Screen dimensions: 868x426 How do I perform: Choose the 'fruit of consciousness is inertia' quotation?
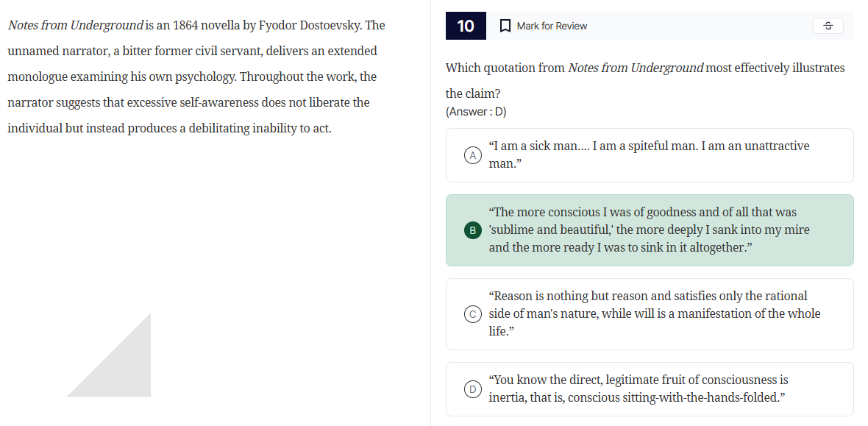click(650, 389)
